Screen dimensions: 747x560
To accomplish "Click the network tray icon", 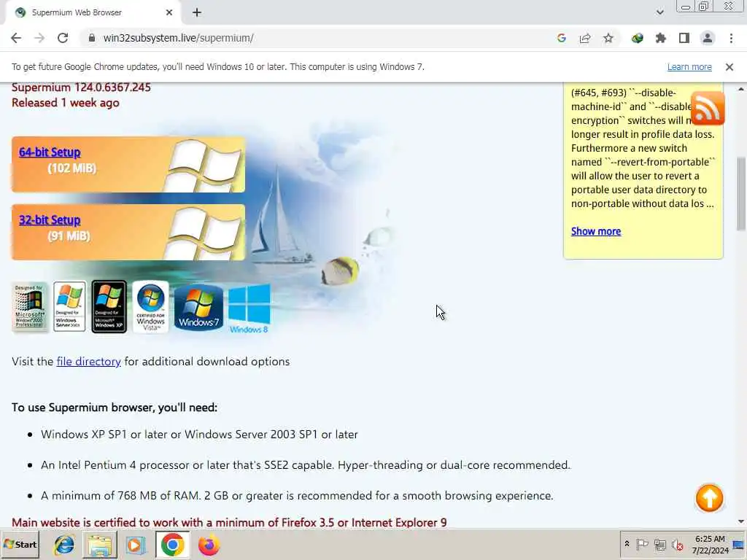I will [x=659, y=544].
